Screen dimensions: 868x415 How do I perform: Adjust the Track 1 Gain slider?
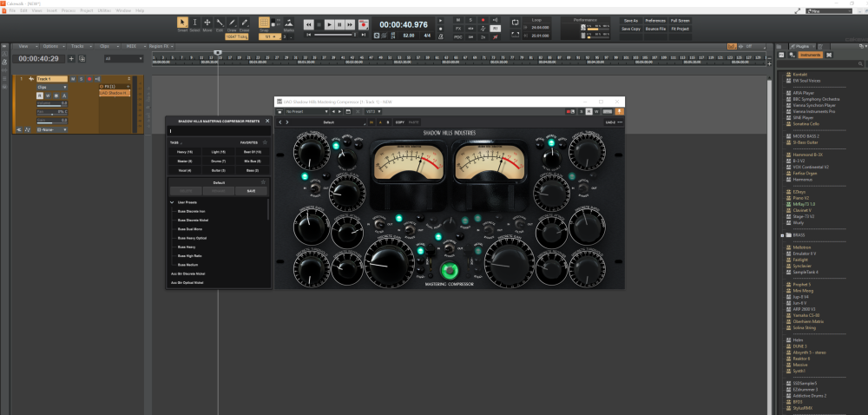[52, 121]
